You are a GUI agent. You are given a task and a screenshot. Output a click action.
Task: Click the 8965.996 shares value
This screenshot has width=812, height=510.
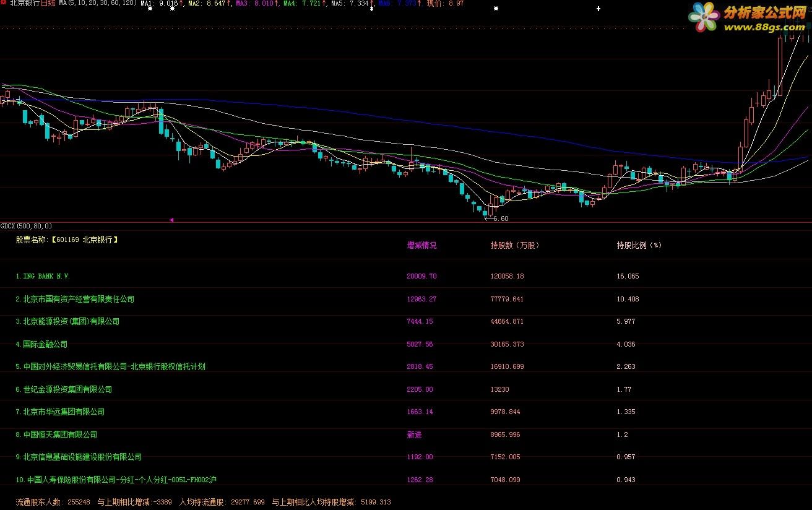coord(506,434)
